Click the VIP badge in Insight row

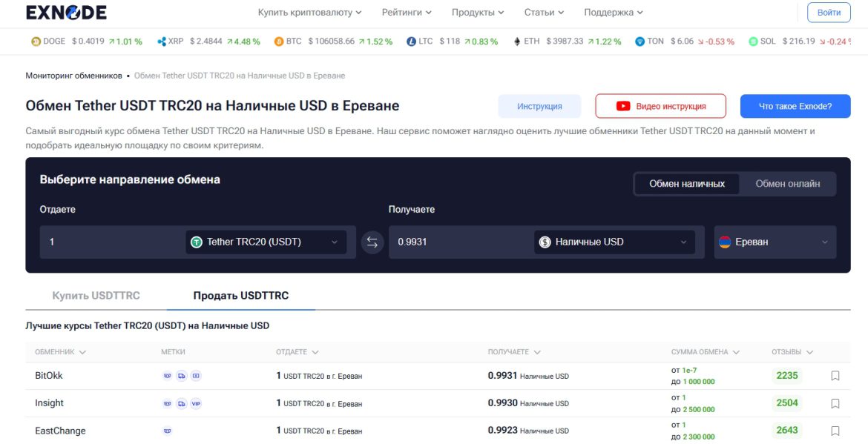[x=196, y=403]
